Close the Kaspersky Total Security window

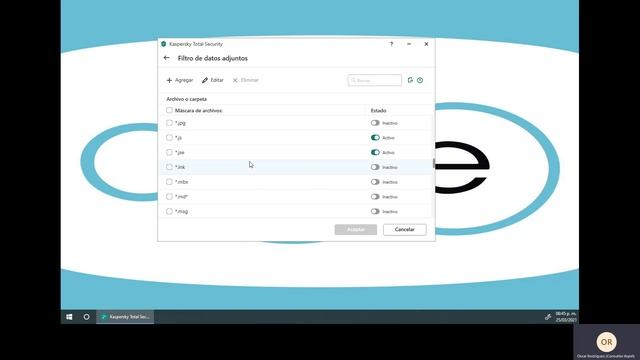tap(426, 44)
